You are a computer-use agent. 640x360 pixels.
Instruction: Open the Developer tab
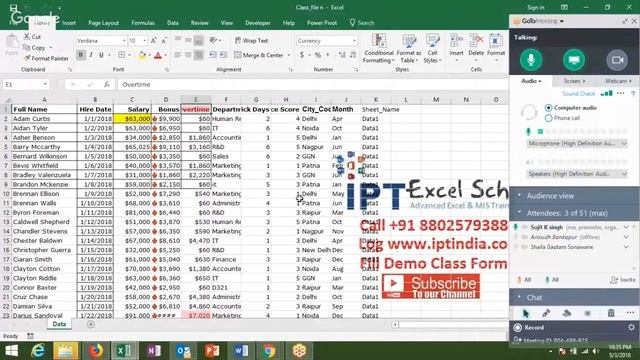(x=258, y=23)
